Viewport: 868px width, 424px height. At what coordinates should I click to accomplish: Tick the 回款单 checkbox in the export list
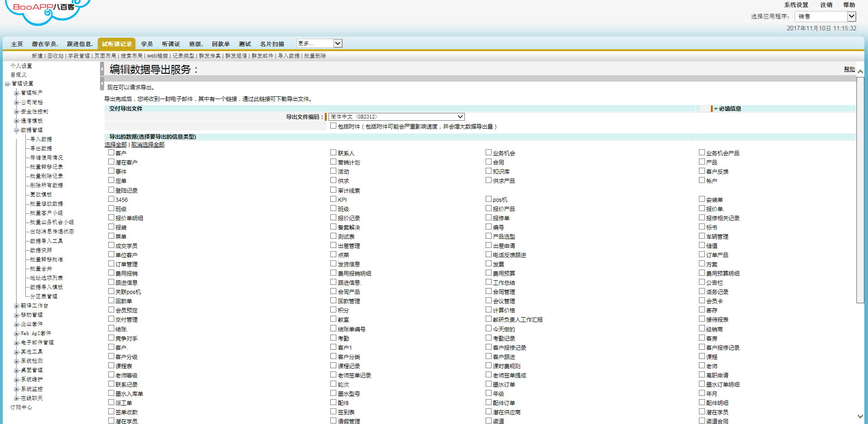tap(111, 300)
